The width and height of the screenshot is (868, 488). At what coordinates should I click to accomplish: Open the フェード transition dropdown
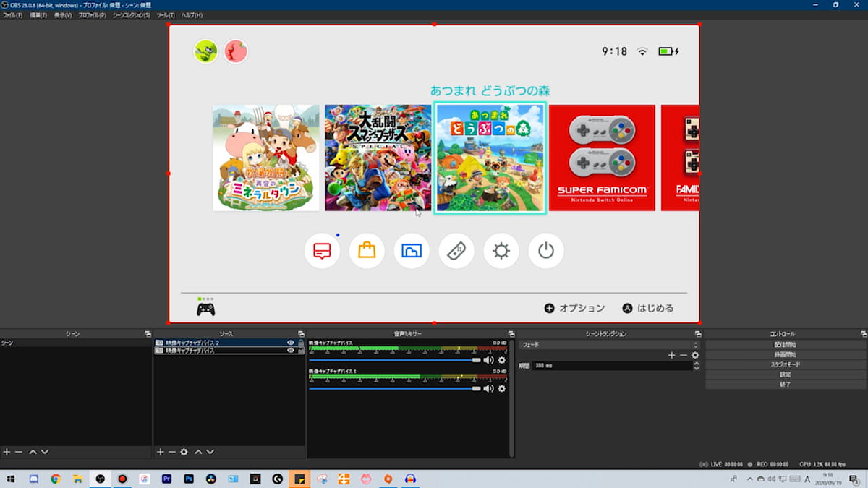pyautogui.click(x=609, y=345)
